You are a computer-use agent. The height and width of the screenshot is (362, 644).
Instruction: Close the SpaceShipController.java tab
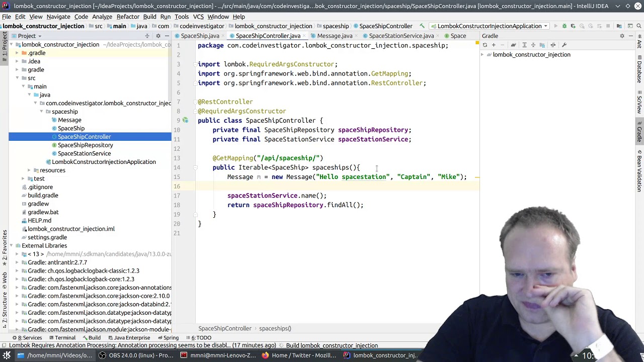(304, 36)
